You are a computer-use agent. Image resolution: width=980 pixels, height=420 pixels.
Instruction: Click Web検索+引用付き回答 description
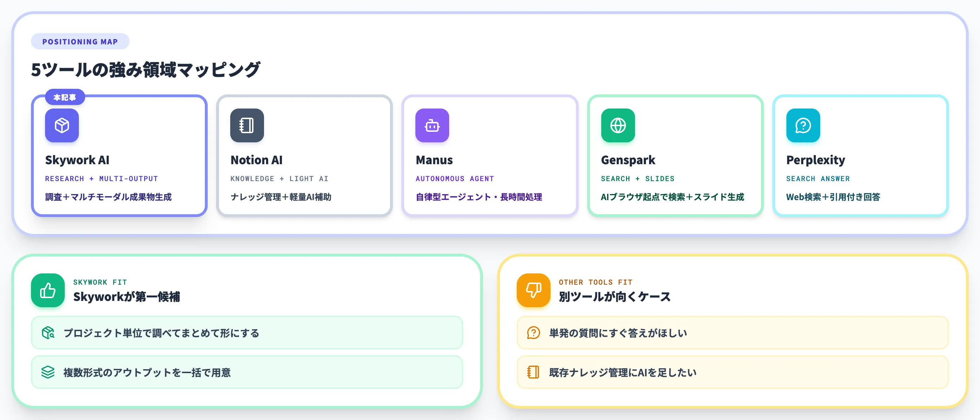(833, 197)
